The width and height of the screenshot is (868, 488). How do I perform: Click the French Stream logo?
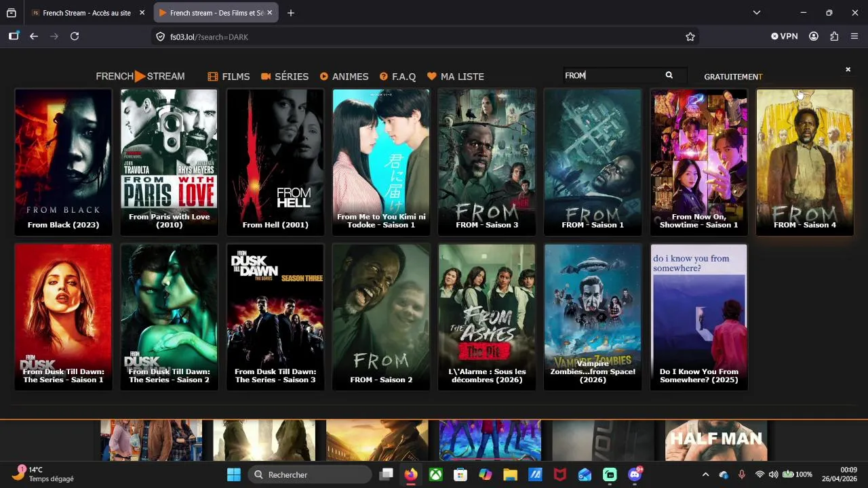tap(140, 77)
